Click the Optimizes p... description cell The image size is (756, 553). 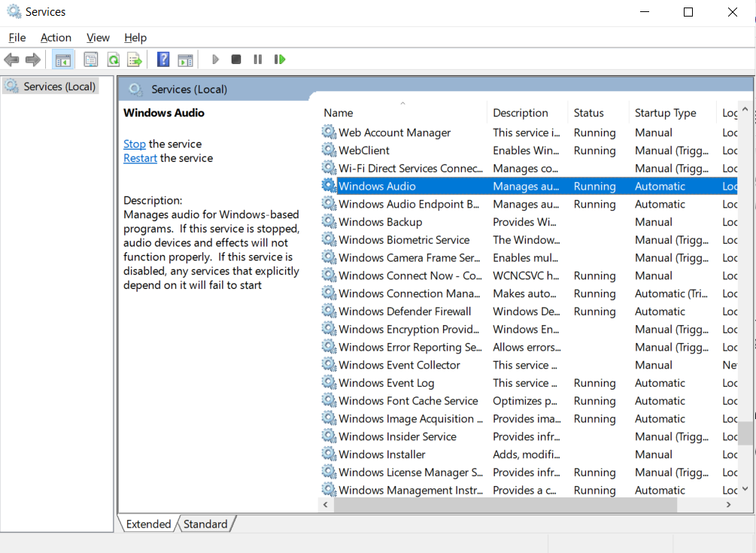(524, 401)
